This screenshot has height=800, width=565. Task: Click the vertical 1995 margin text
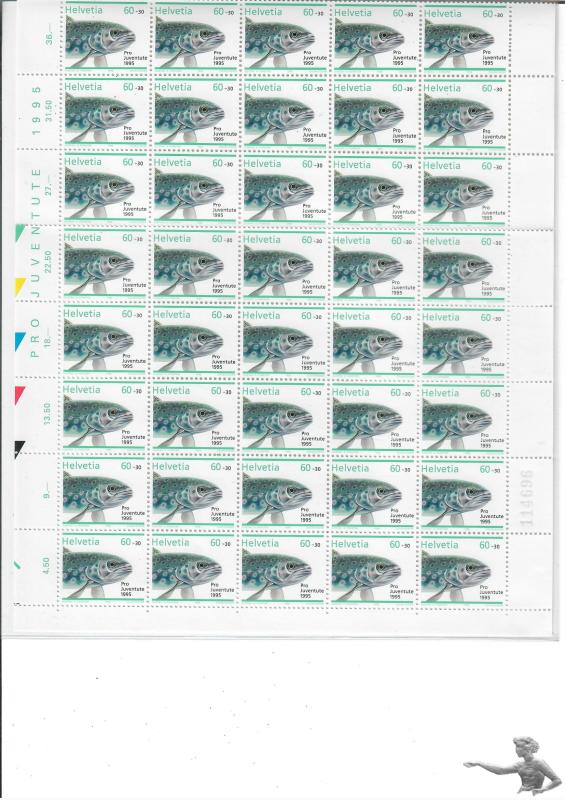[x=36, y=110]
